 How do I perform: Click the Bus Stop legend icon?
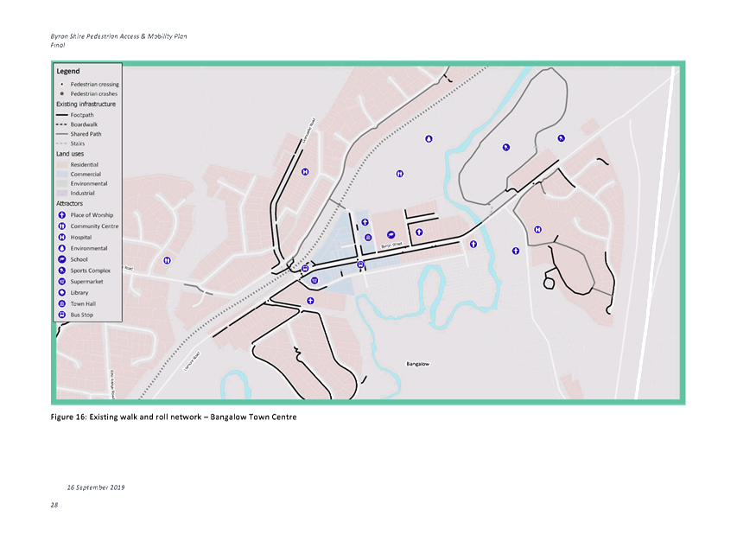(61, 315)
